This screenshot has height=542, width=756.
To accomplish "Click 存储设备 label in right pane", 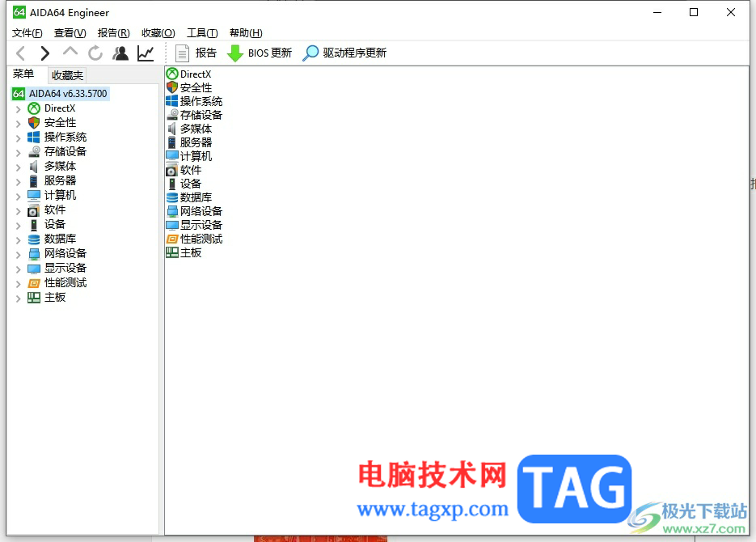I will 201,115.
